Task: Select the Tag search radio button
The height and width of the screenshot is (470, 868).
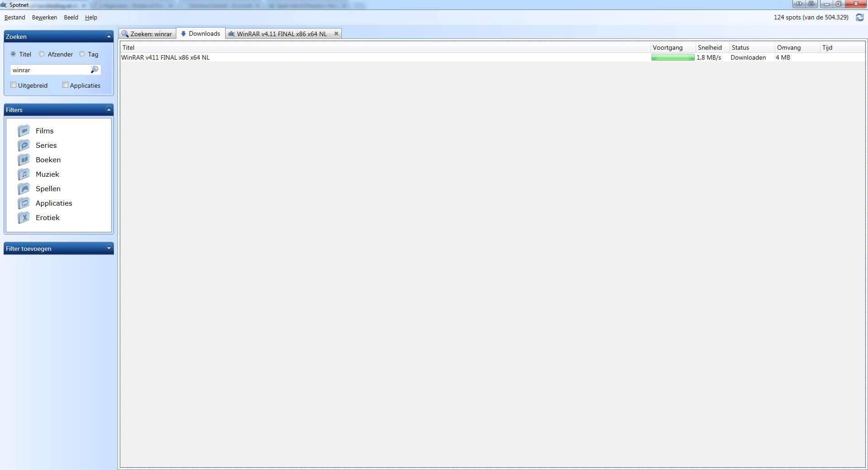Action: [82, 54]
